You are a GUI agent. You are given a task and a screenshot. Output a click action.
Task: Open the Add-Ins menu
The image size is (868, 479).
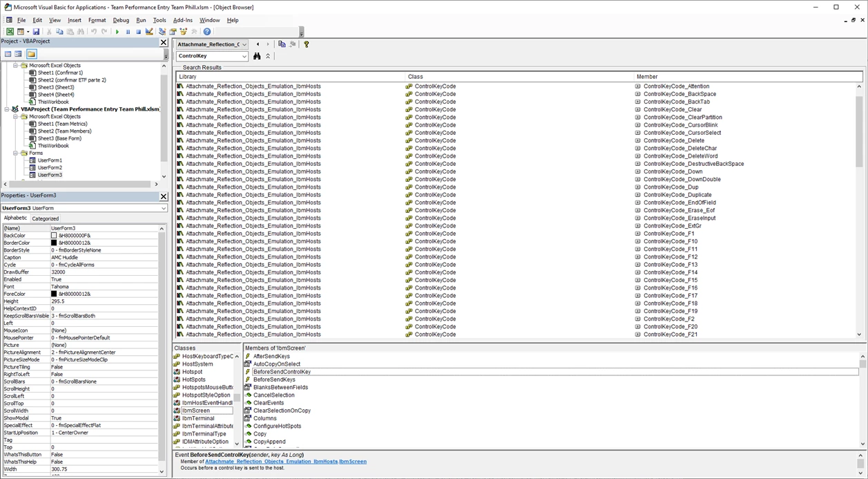tap(183, 20)
